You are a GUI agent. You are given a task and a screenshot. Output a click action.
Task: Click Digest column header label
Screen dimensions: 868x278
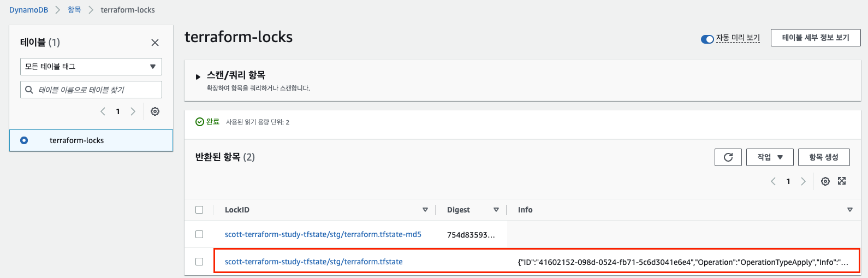pyautogui.click(x=459, y=210)
